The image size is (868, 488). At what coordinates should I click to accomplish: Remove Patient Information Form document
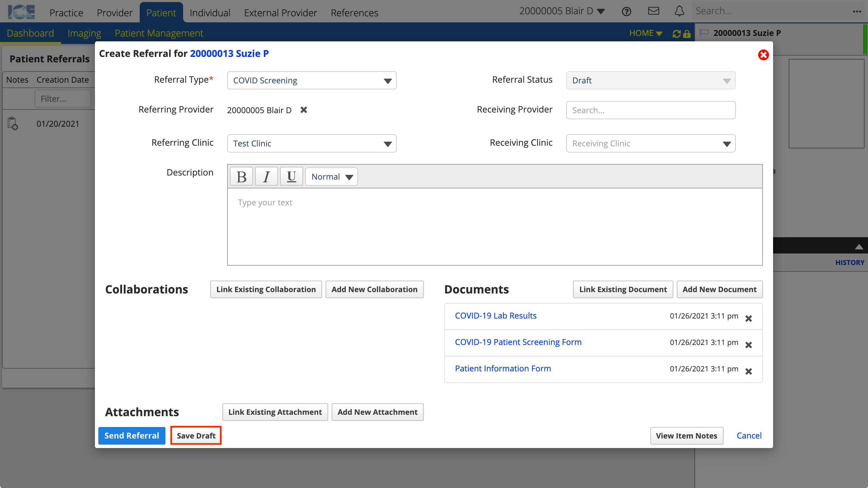(749, 371)
